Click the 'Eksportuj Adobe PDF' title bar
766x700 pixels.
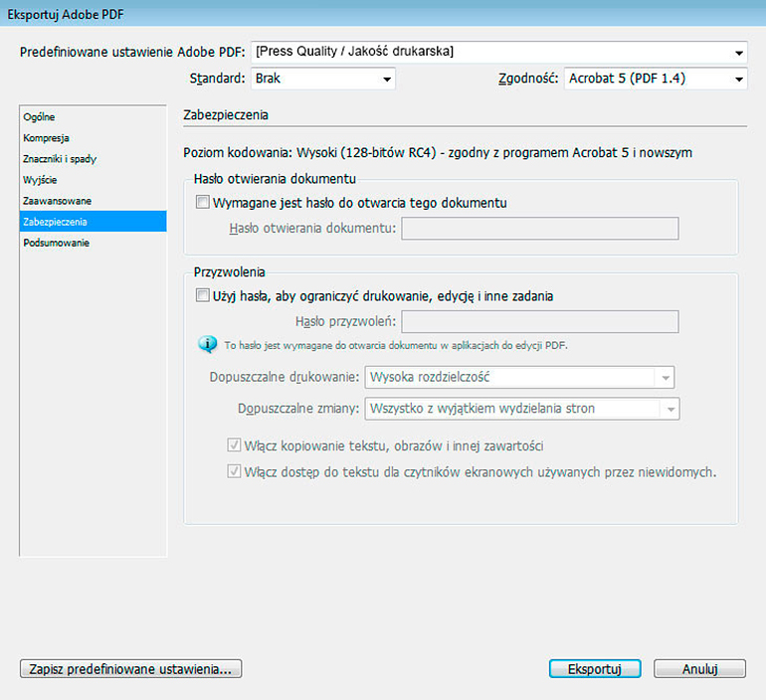(383, 14)
